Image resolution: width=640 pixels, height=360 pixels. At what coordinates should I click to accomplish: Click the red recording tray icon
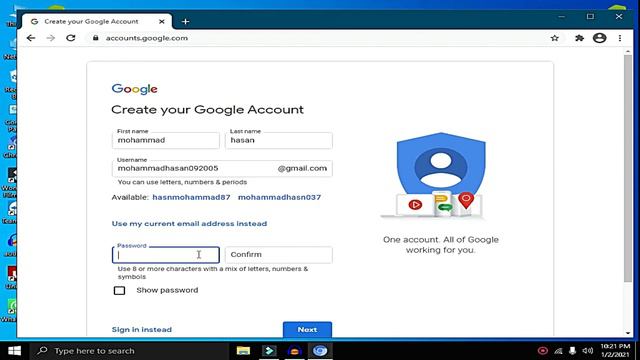pyautogui.click(x=542, y=351)
